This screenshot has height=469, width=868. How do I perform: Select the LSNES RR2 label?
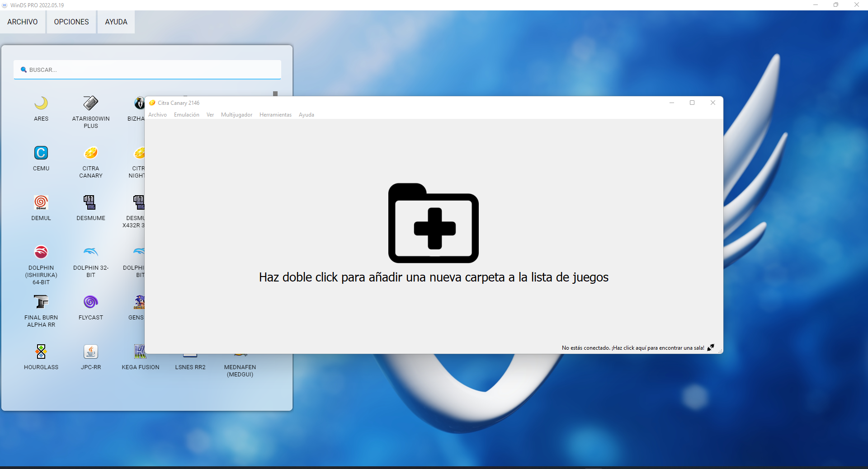(190, 367)
